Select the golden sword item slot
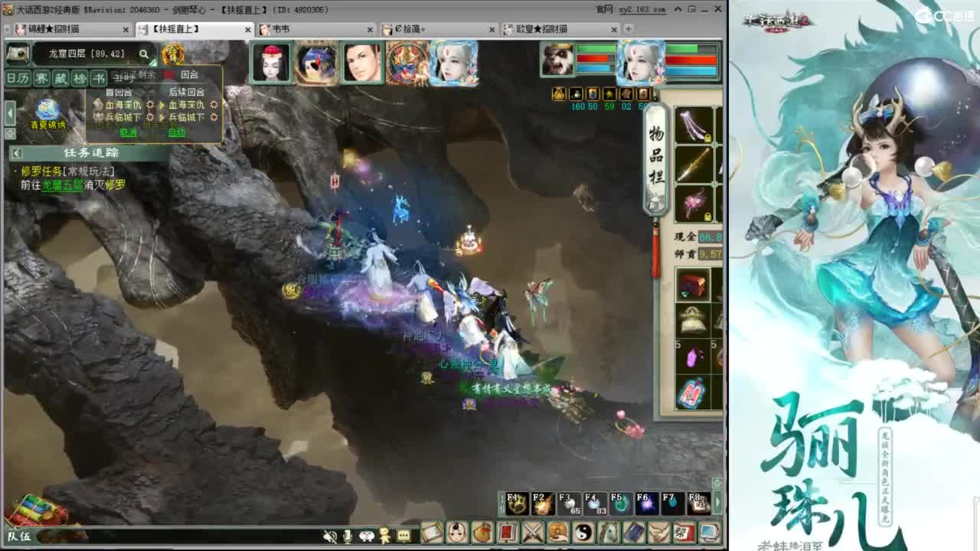The image size is (980, 551). click(x=694, y=165)
